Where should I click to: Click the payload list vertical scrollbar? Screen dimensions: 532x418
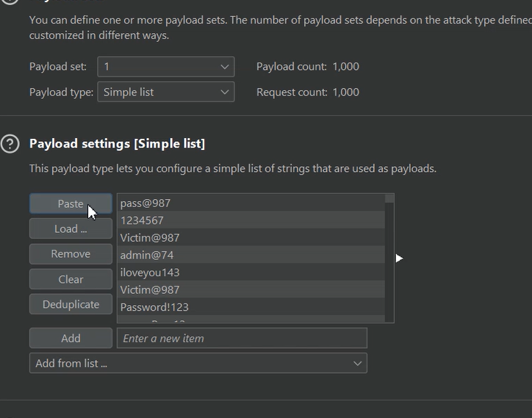click(389, 257)
